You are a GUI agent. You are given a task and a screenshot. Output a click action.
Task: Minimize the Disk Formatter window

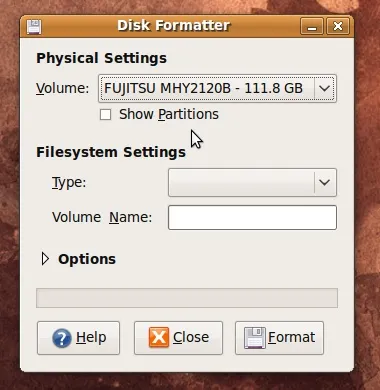pyautogui.click(x=312, y=26)
